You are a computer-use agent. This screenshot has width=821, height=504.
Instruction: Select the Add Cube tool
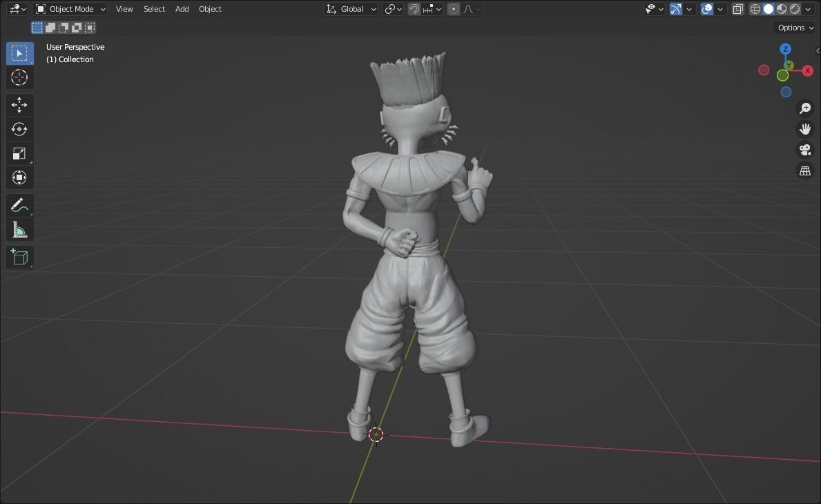[19, 257]
